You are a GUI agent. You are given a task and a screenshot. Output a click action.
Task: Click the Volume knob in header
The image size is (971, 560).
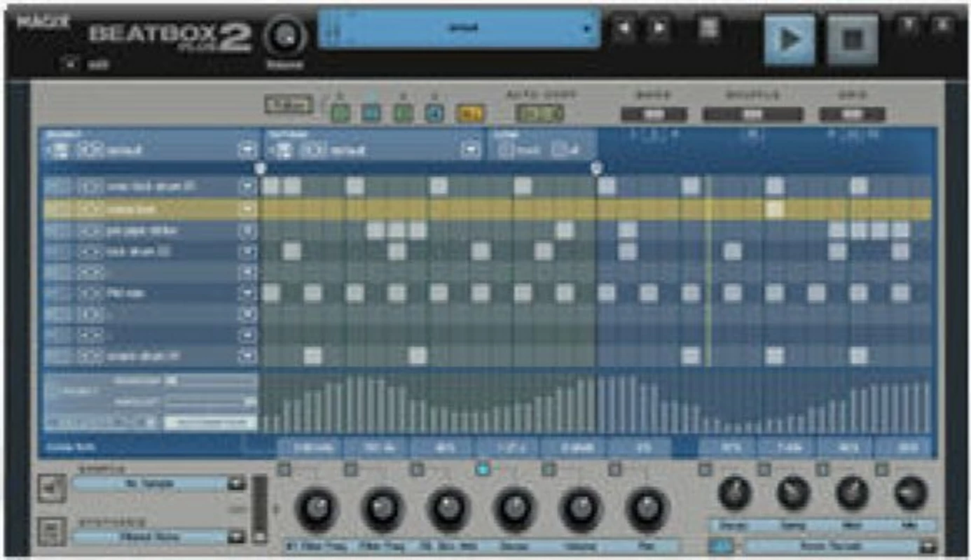(x=285, y=36)
